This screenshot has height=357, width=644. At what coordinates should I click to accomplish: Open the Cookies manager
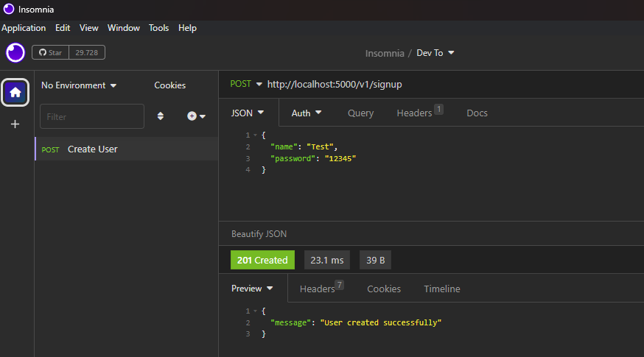tap(169, 85)
